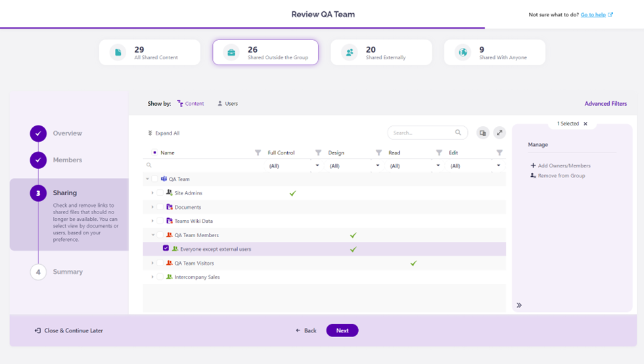Check the Teams Wiki Data checkbox
This screenshot has width=644, height=364.
[160, 221]
